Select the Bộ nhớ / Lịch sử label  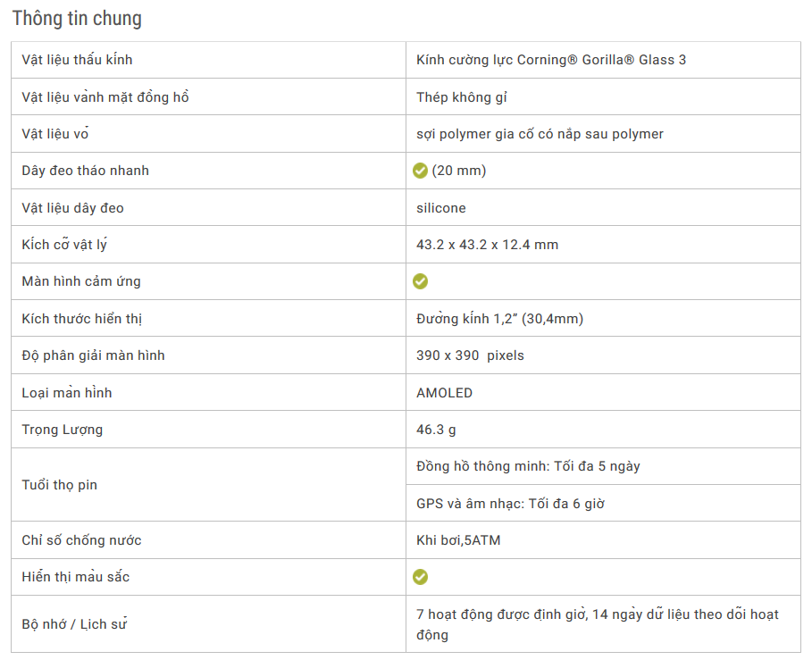tap(74, 624)
